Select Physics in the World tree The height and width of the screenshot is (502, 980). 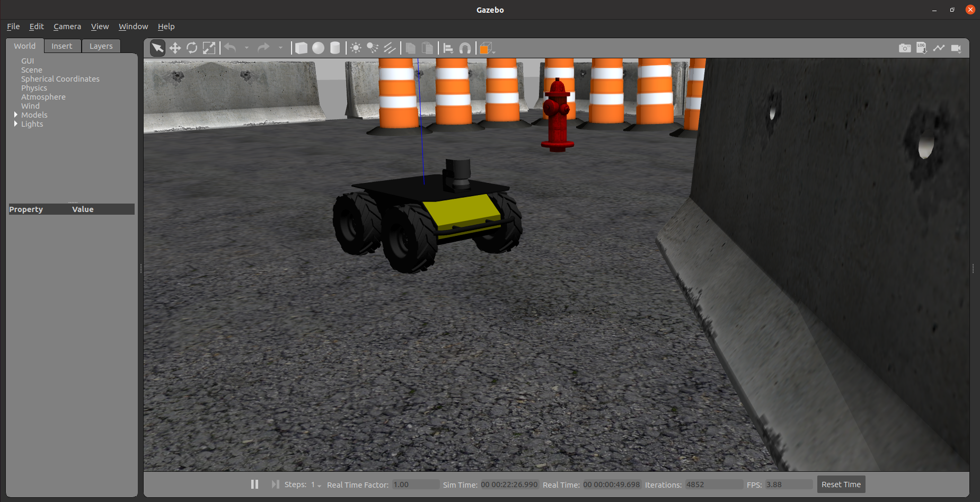tap(34, 88)
